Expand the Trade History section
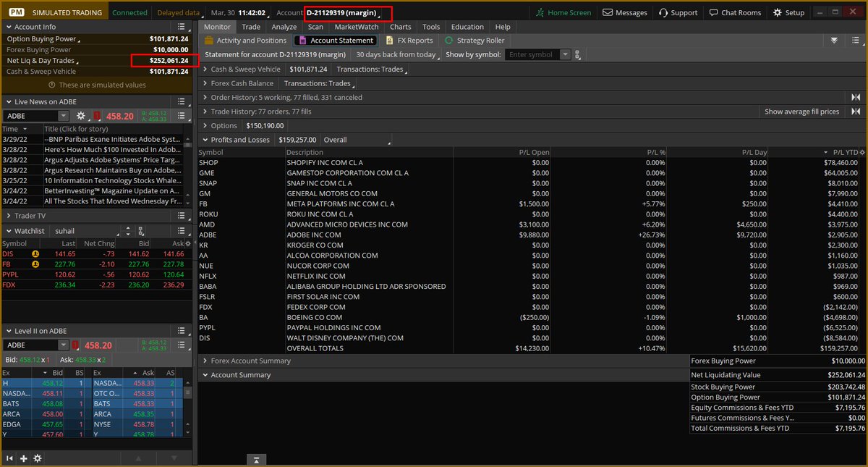 point(205,112)
